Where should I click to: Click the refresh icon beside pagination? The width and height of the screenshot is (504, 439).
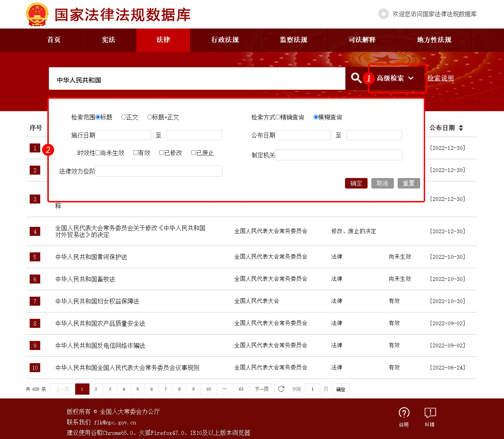pyautogui.click(x=281, y=389)
